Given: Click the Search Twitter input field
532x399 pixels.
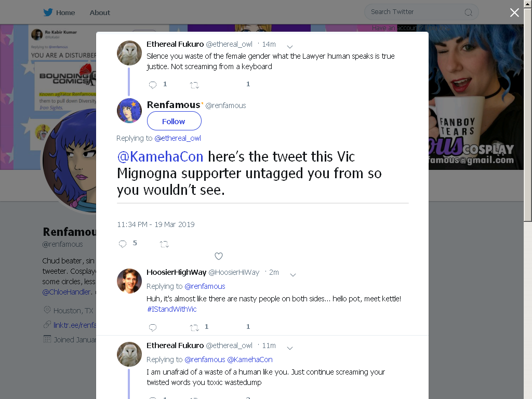Looking at the screenshot, I should pyautogui.click(x=421, y=12).
